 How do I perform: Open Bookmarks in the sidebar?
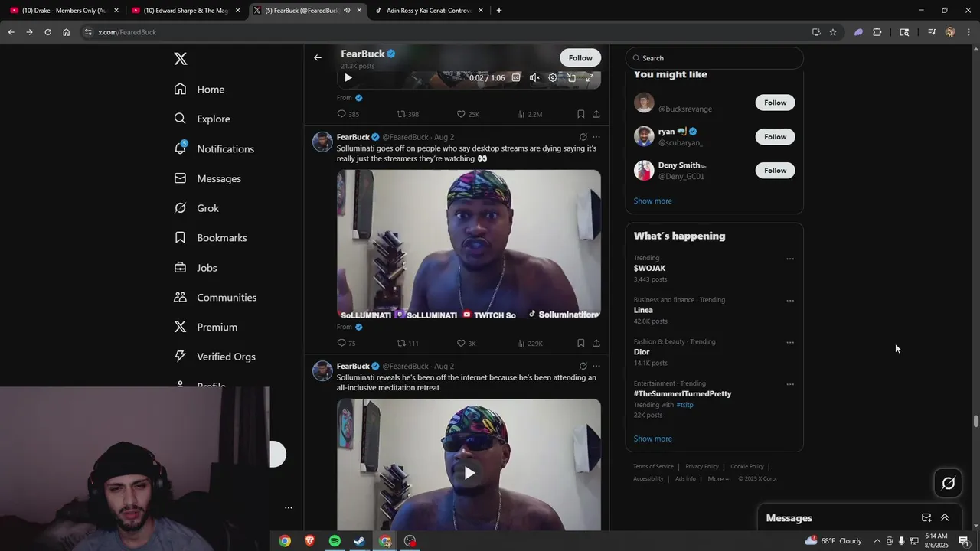coord(211,238)
